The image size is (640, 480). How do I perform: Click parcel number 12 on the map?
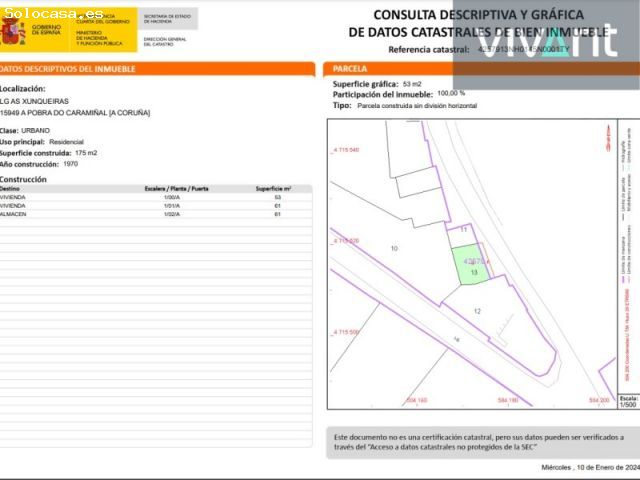click(x=477, y=311)
